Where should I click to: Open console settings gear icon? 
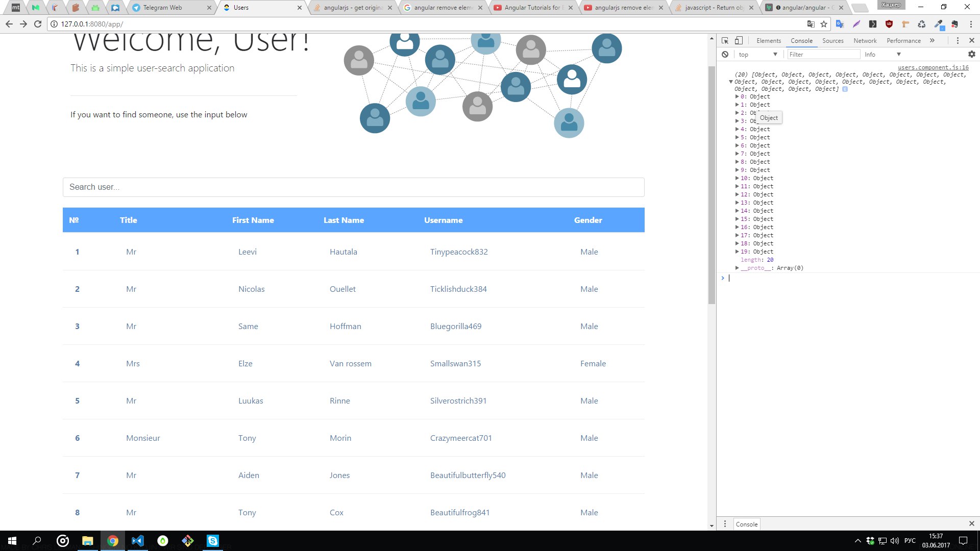pyautogui.click(x=971, y=54)
